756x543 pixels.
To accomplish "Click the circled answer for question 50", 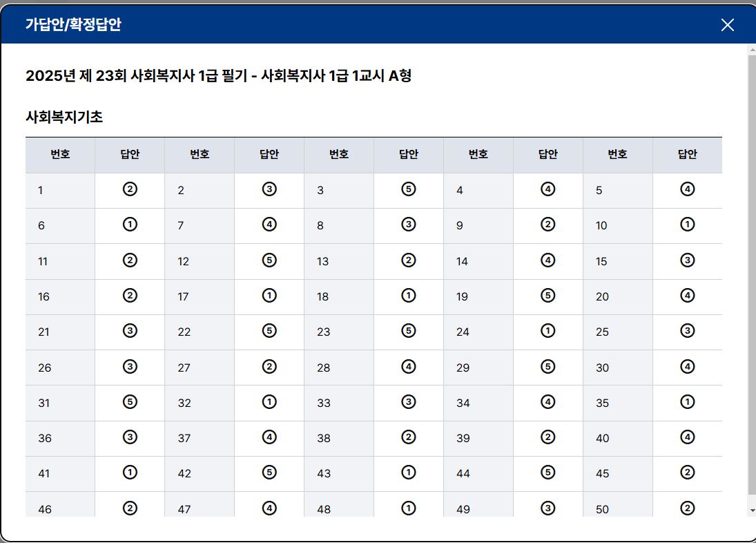I will pos(687,508).
